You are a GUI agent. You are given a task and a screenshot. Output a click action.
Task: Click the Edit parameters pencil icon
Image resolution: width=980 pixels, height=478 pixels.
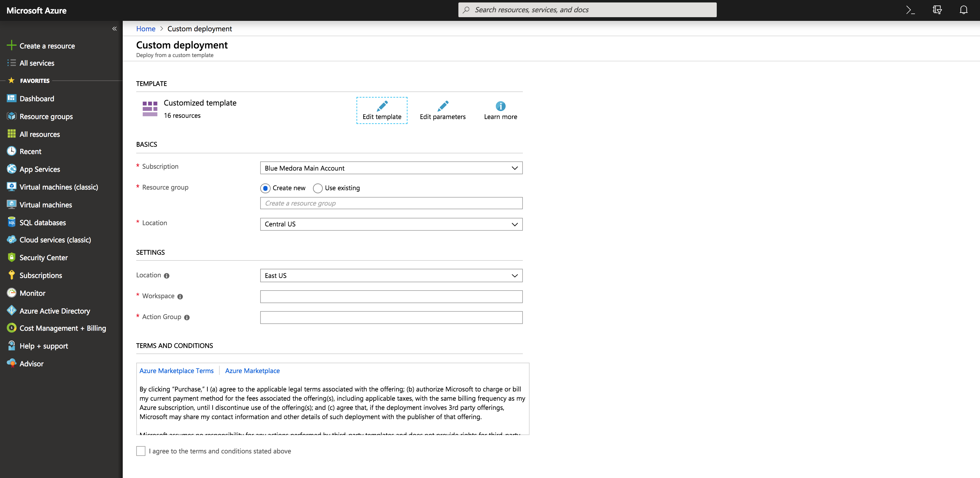(442, 106)
